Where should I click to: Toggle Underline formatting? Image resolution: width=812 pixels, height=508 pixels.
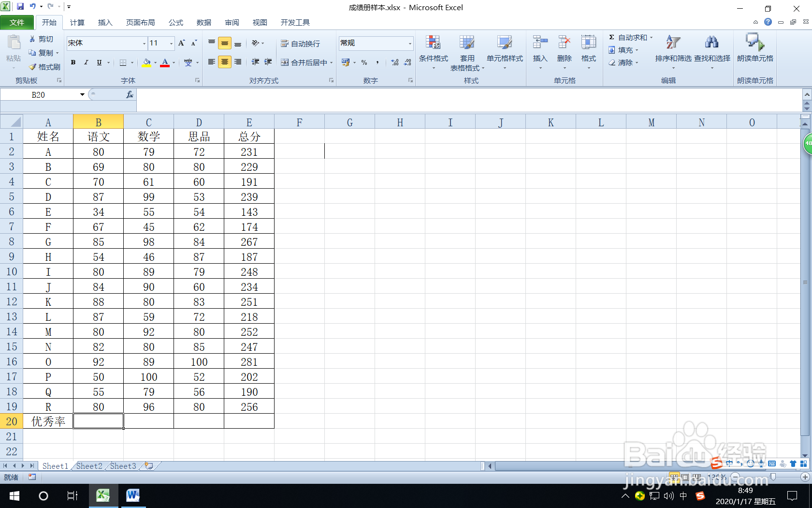[x=99, y=62]
